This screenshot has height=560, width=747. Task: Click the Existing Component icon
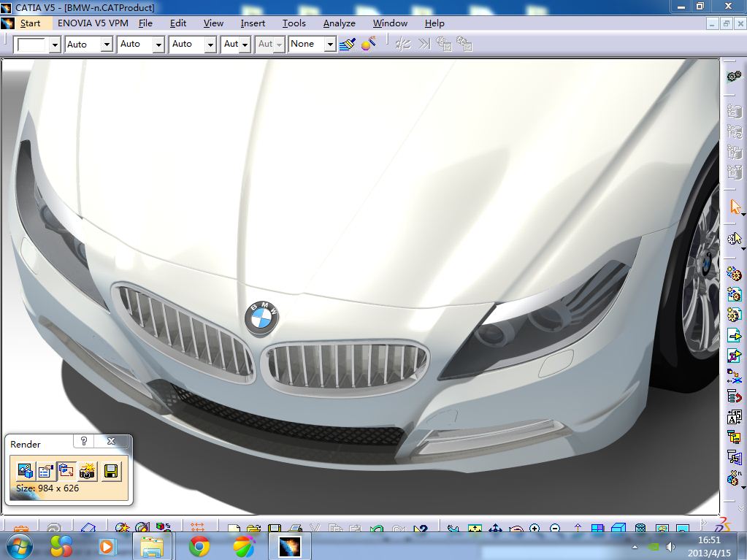pos(734,335)
